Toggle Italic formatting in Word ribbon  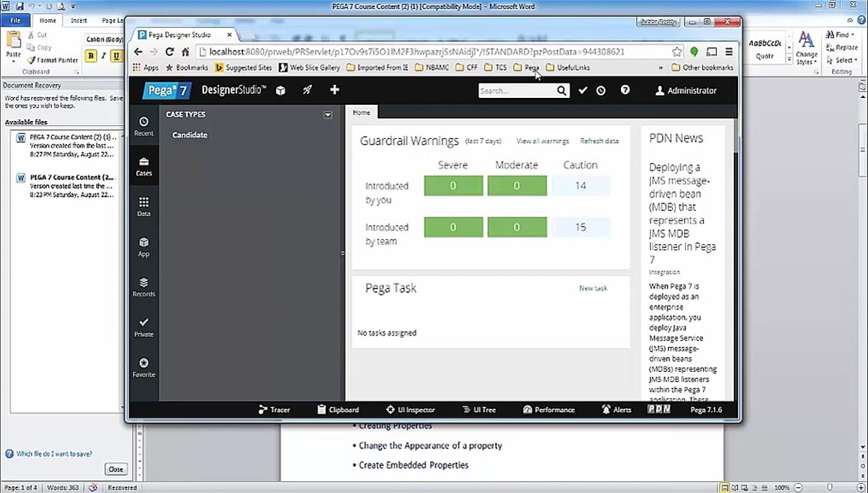103,56
